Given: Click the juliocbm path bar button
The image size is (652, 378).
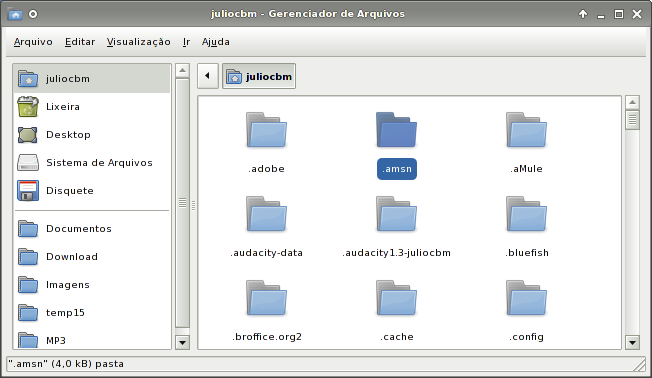Looking at the screenshot, I should pyautogui.click(x=259, y=76).
